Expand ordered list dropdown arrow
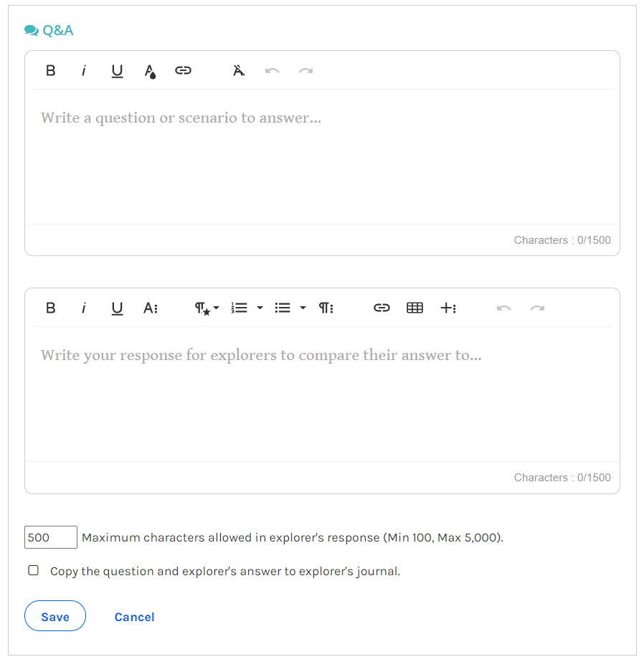The width and height of the screenshot is (644, 662). (x=260, y=308)
